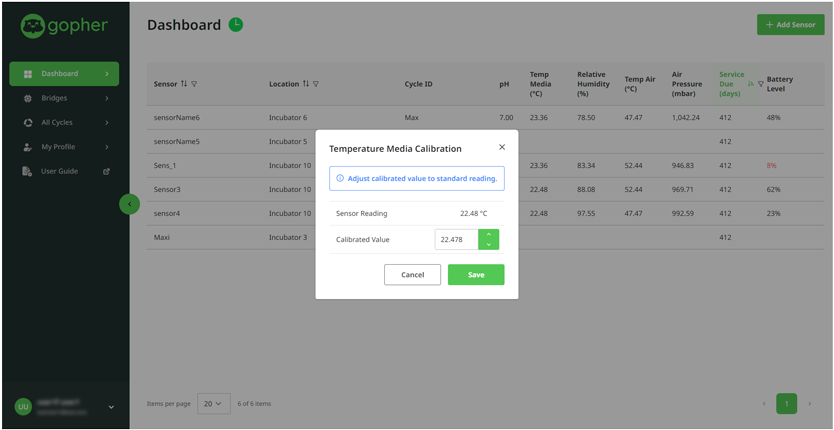This screenshot has height=430, width=834.
Task: Click the green clock icon beside Dashboard title
Action: (236, 24)
